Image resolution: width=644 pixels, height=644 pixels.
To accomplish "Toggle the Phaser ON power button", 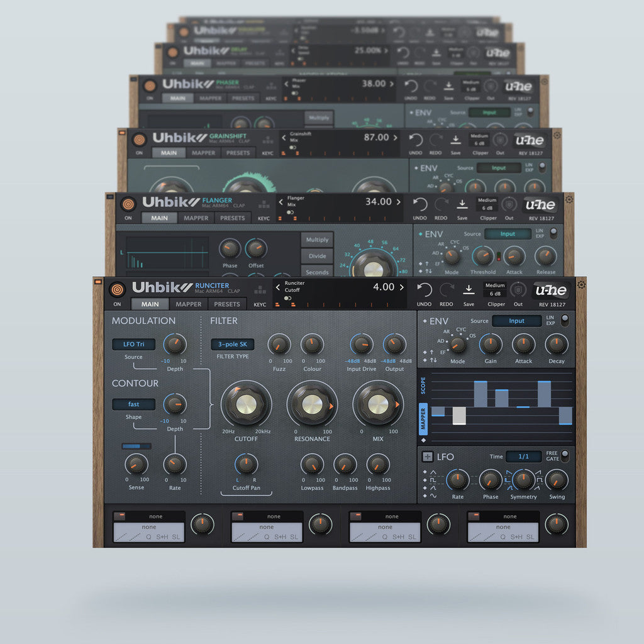I will tap(150, 86).
